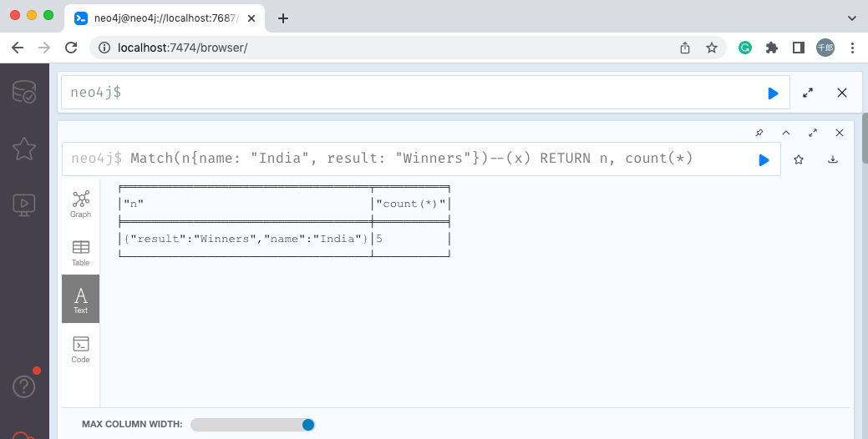Open a new browser tab
This screenshot has width=868, height=439.
click(x=283, y=18)
